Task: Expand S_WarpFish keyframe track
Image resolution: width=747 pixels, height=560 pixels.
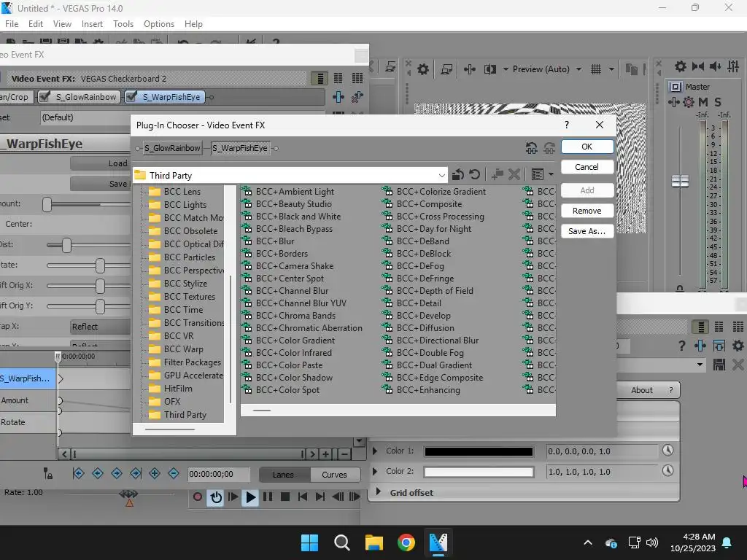Action: [61, 379]
